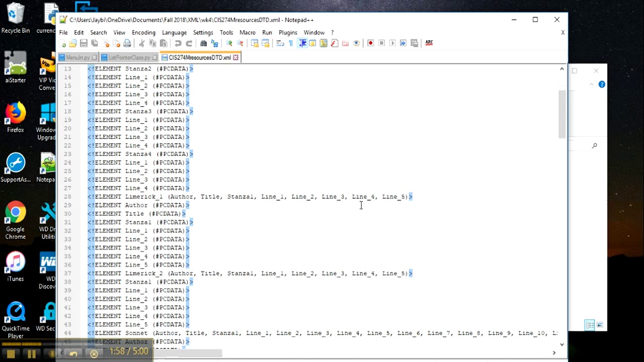This screenshot has width=644, height=362.
Task: Click the Print toolbar icon
Action: 127,43
